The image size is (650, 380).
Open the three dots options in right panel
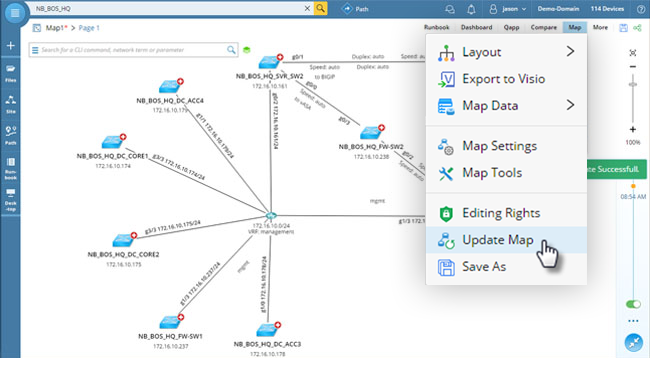click(633, 321)
